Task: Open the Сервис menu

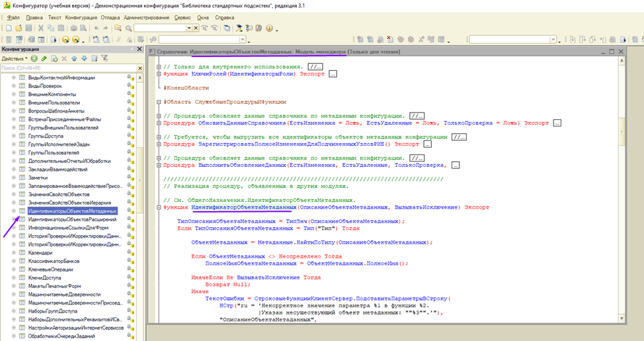Action: [182, 18]
